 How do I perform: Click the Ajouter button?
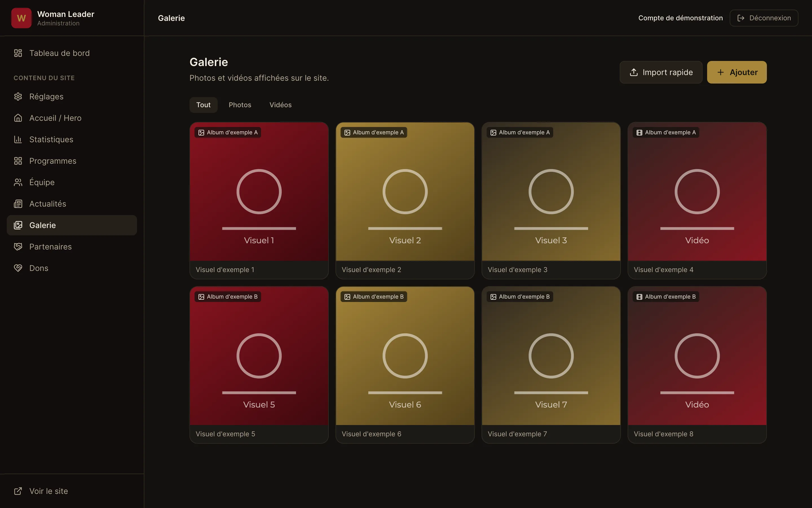click(736, 72)
